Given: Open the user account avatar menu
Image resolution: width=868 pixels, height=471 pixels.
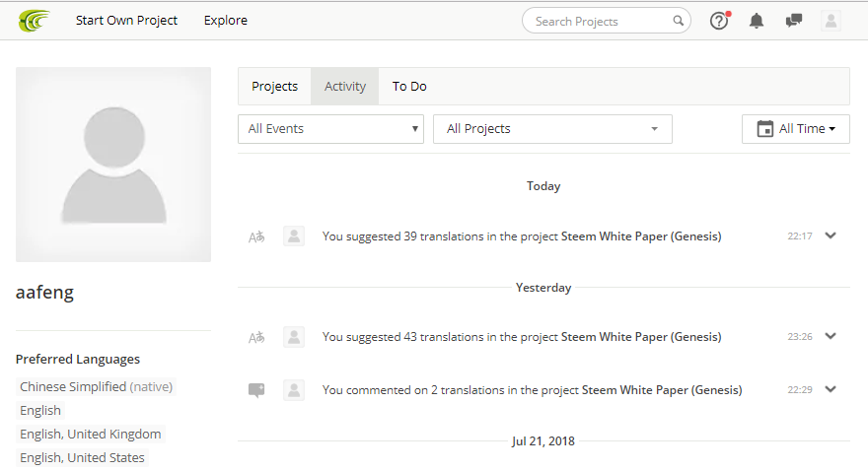Looking at the screenshot, I should point(831,21).
